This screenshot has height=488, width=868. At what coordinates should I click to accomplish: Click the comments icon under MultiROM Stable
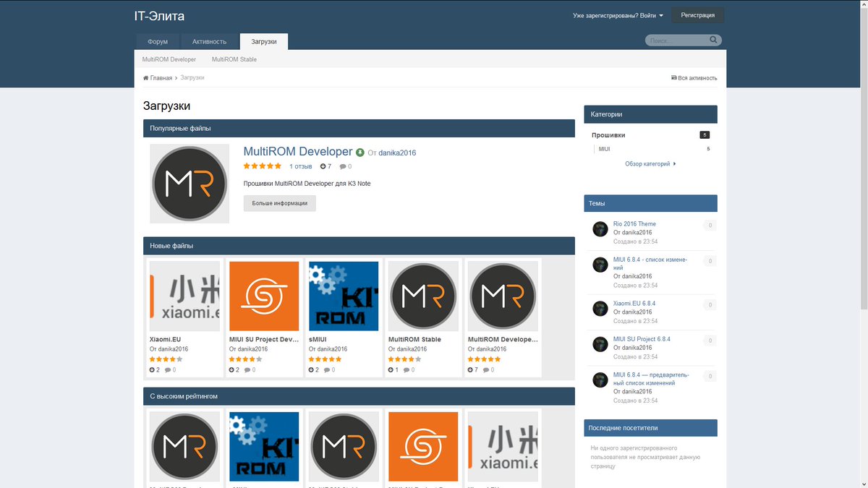coord(407,369)
